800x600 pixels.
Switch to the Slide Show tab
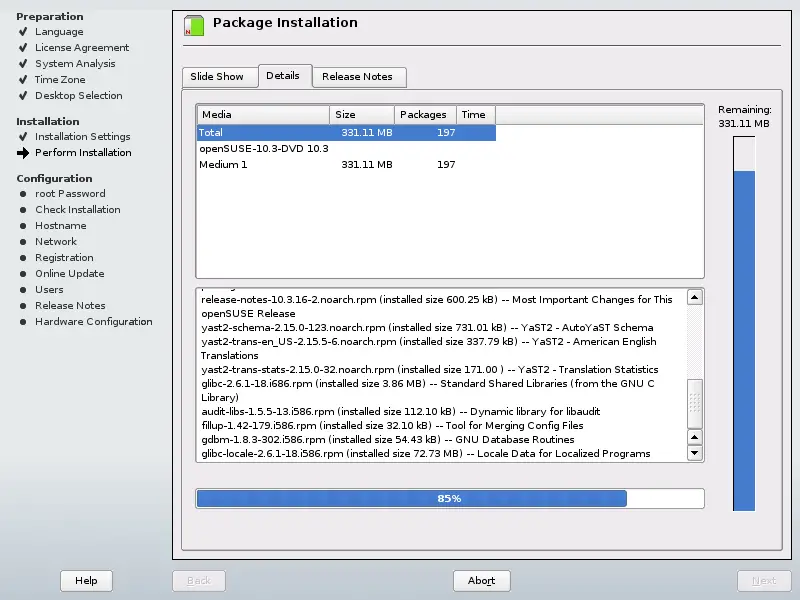[220, 77]
